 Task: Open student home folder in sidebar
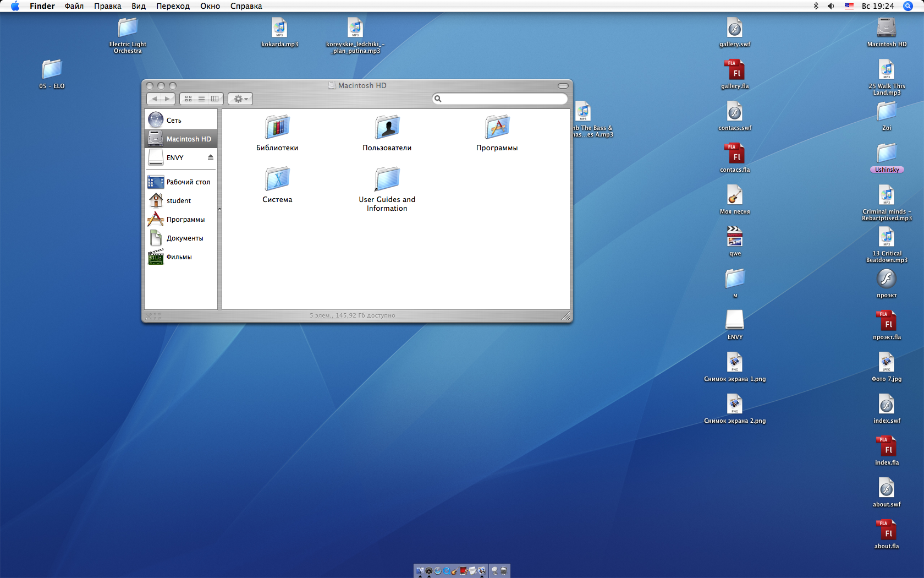pos(181,200)
